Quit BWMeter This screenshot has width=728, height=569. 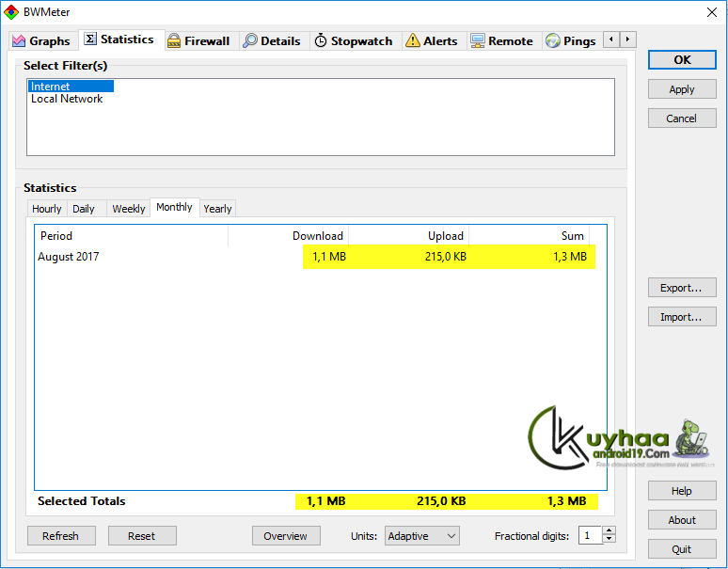pos(682,549)
